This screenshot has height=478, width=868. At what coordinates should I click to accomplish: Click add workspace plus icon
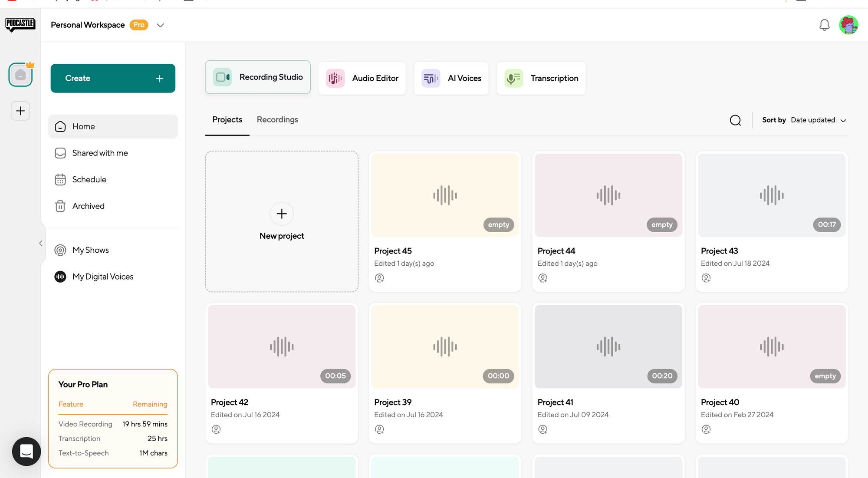tap(20, 111)
